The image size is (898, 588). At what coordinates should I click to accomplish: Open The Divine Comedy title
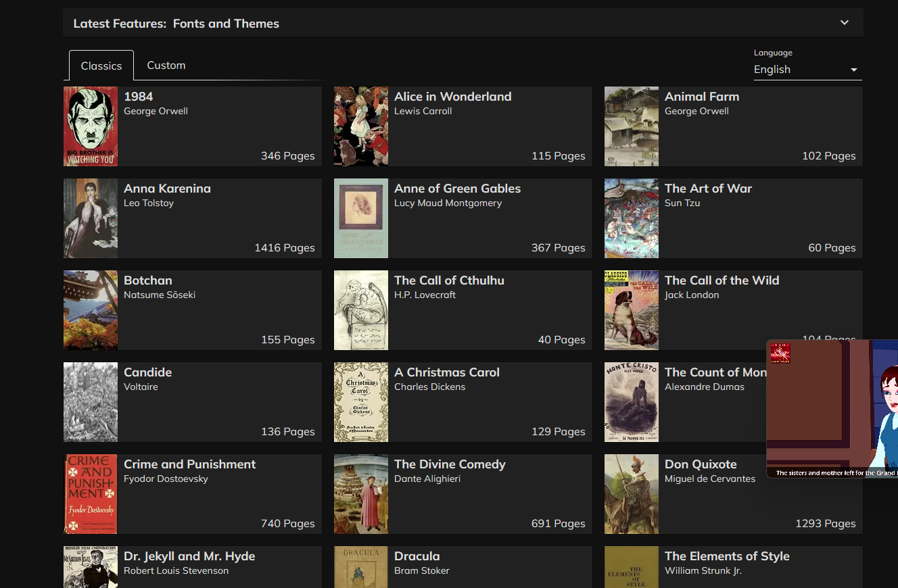[450, 464]
